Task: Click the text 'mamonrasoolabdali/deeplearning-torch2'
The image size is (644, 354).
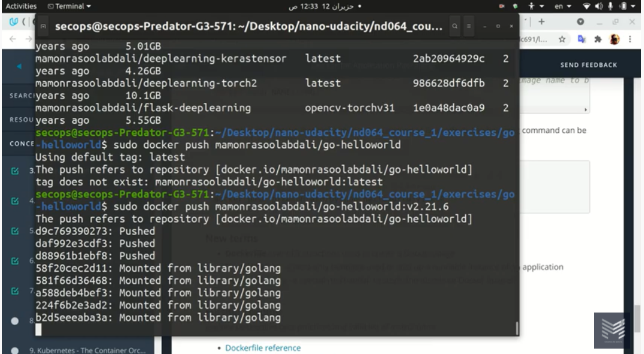Action: coord(146,84)
